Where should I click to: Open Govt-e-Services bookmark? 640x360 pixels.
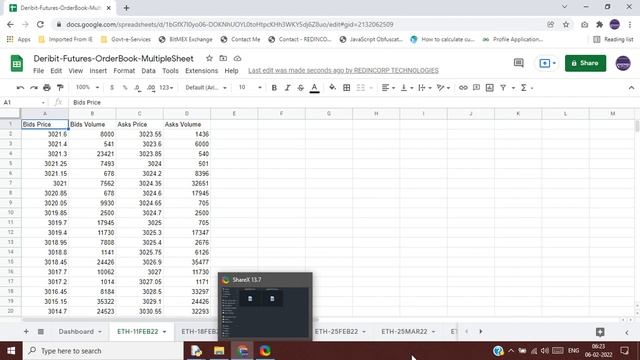[x=126, y=39]
